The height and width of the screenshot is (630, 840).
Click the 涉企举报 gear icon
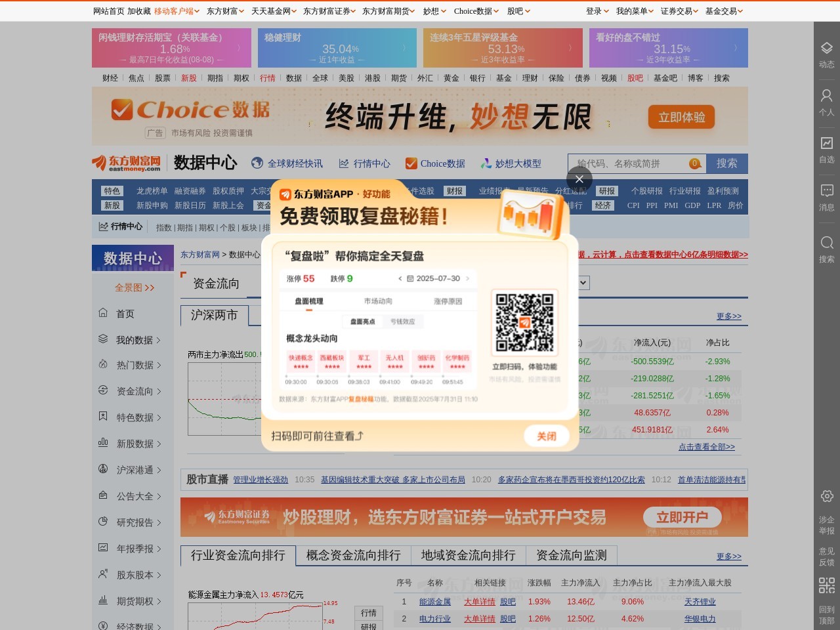point(826,497)
